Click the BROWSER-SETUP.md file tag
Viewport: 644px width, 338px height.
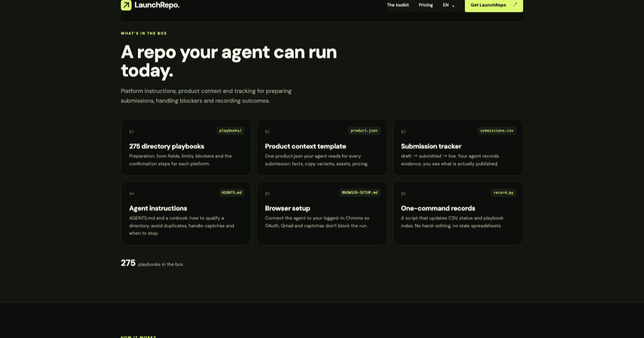point(360,193)
